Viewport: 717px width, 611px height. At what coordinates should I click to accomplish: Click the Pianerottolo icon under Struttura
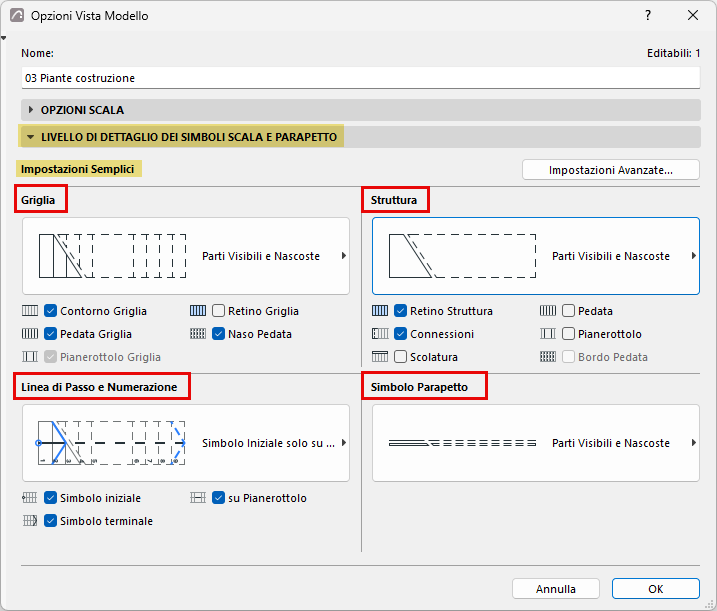point(547,334)
